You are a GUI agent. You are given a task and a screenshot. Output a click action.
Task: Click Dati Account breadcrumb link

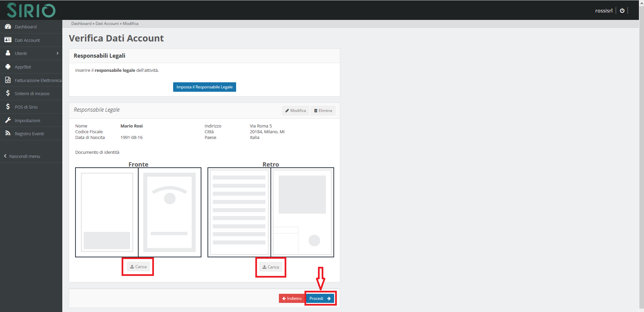pyautogui.click(x=107, y=24)
